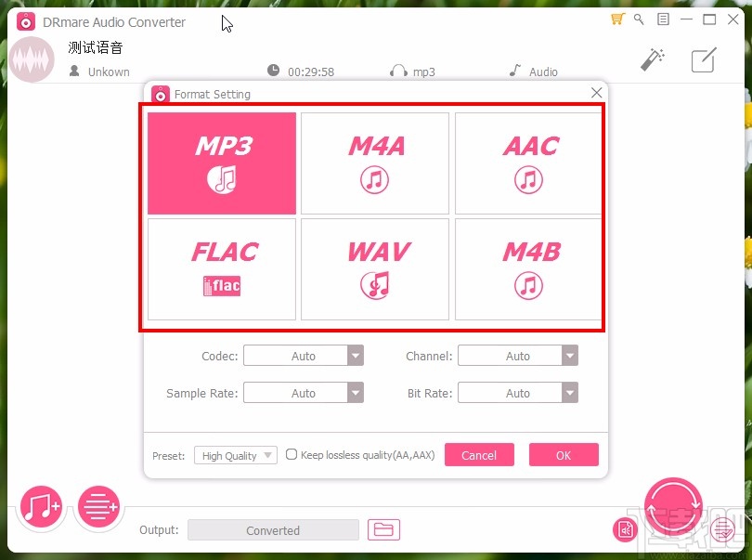Select the FLAC output format
The image size is (752, 560).
point(220,269)
